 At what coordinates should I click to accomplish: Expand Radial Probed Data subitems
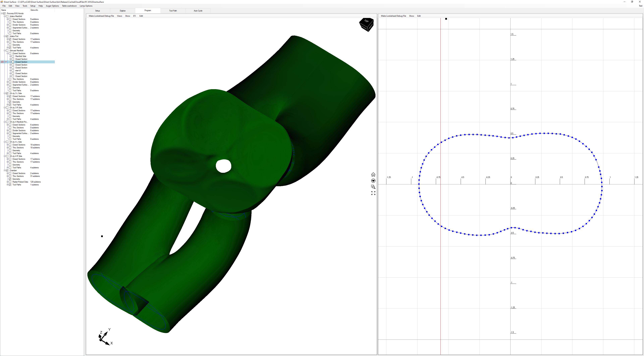pyautogui.click(x=8, y=182)
